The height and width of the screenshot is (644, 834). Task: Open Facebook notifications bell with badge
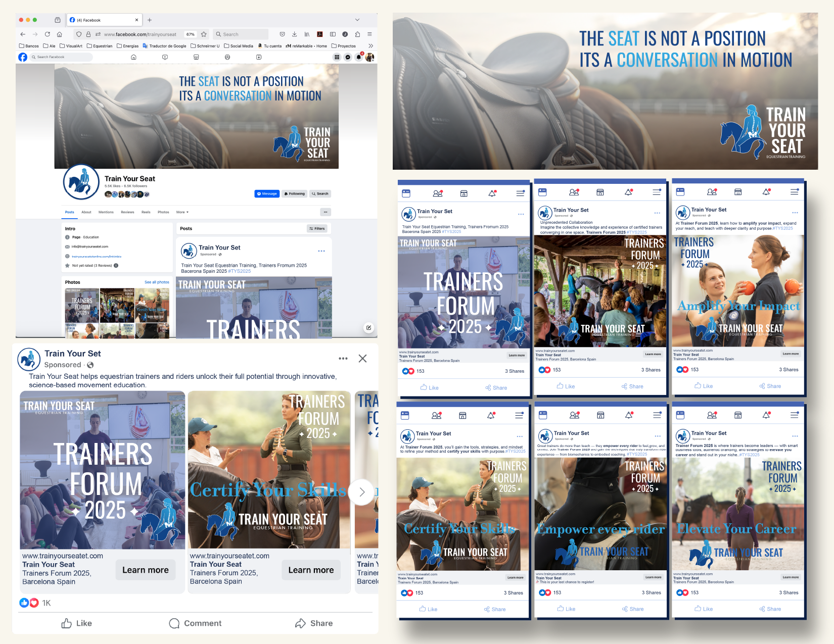359,57
